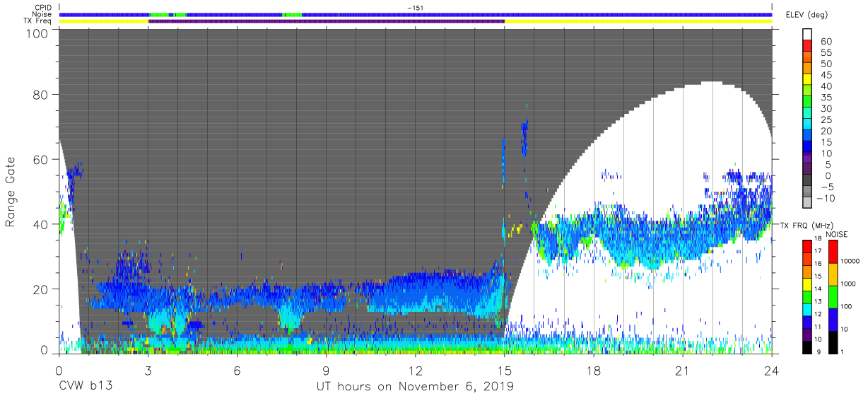Pick the red top segment of NOISE legend
868x401 pixels.
(x=832, y=252)
